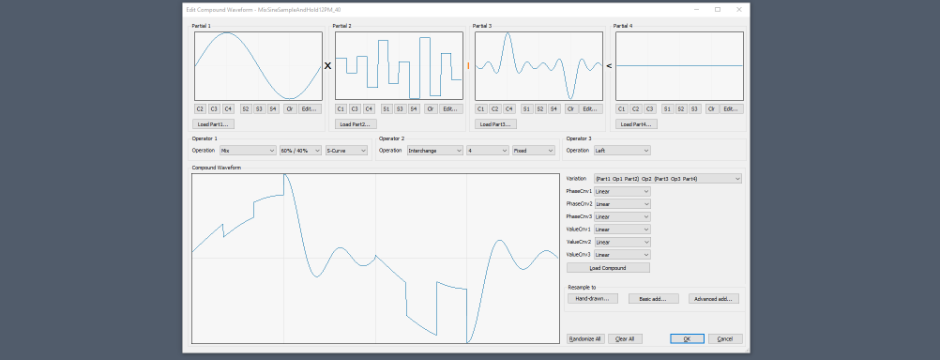Viewport: 940px width, 360px height.
Task: Click S4 button under Partial 2
Action: click(x=414, y=109)
